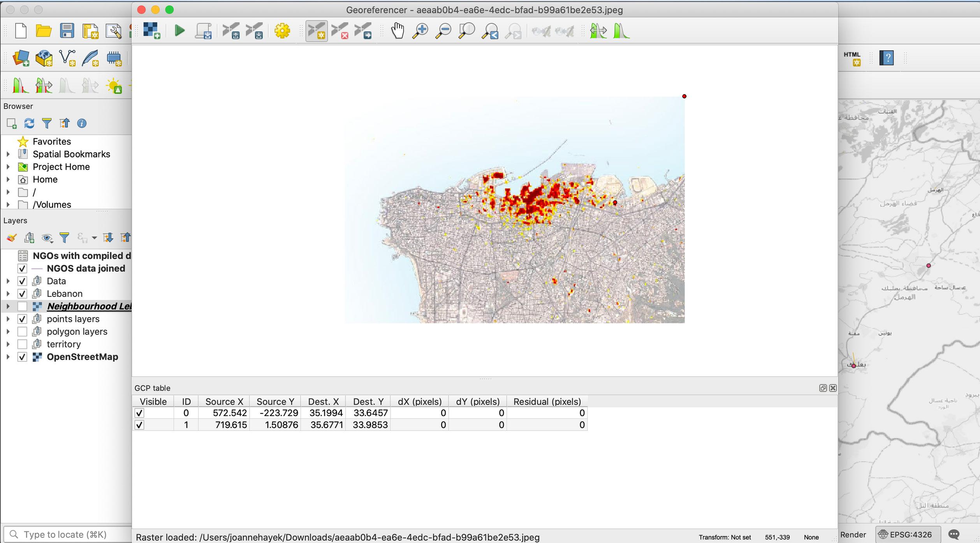Expand the points layers group

(8, 319)
